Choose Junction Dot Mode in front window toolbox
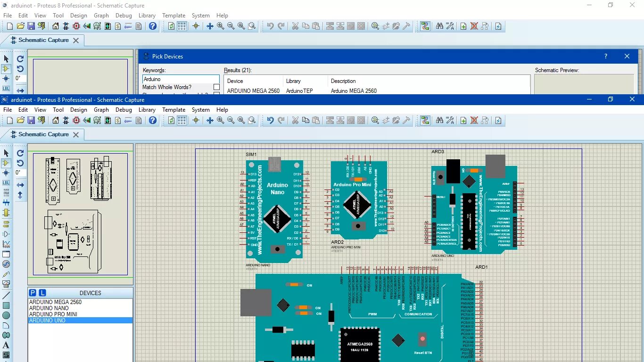644x362 pixels. 6,173
